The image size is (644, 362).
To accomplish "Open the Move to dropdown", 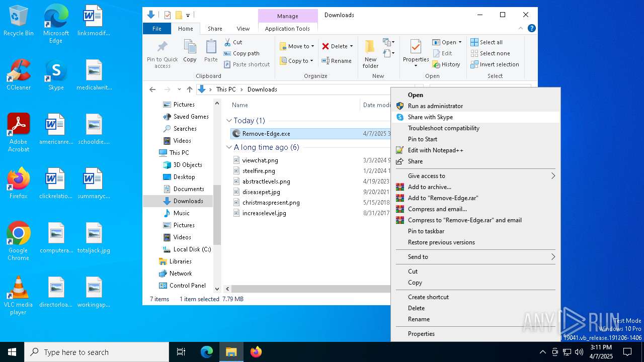I will (297, 46).
